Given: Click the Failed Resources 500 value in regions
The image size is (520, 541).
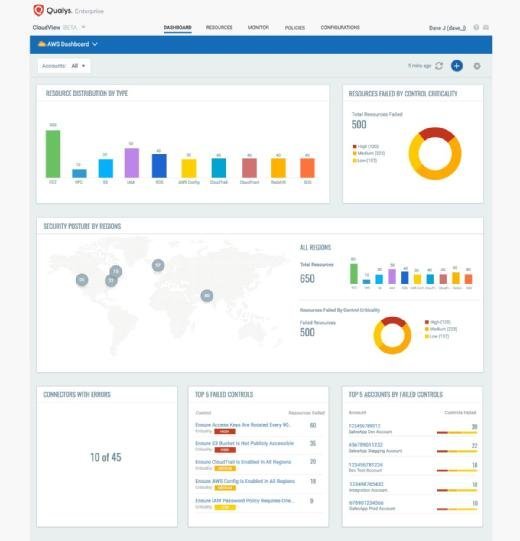Looking at the screenshot, I should pos(307,332).
